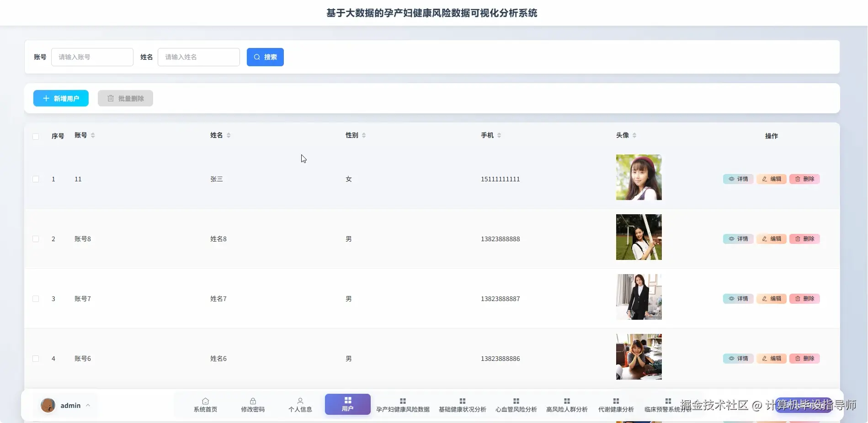This screenshot has height=423, width=868.
Task: Click phone number 13823888888
Action: 501,239
